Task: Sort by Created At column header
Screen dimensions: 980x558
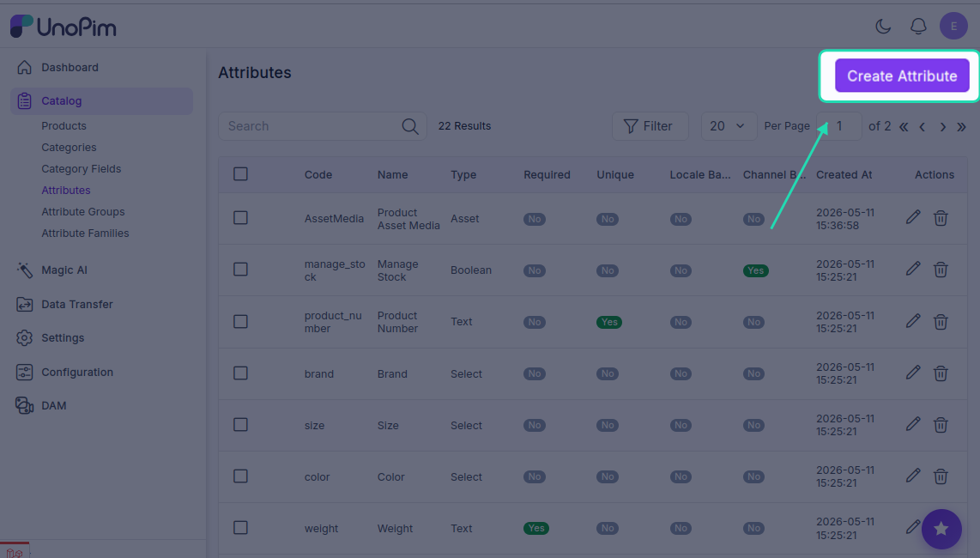Action: (844, 174)
